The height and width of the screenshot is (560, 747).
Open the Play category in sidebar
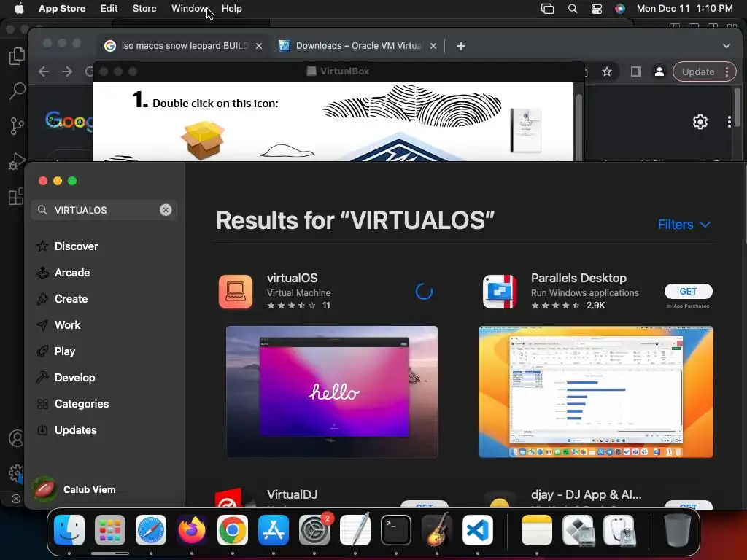tap(55, 351)
